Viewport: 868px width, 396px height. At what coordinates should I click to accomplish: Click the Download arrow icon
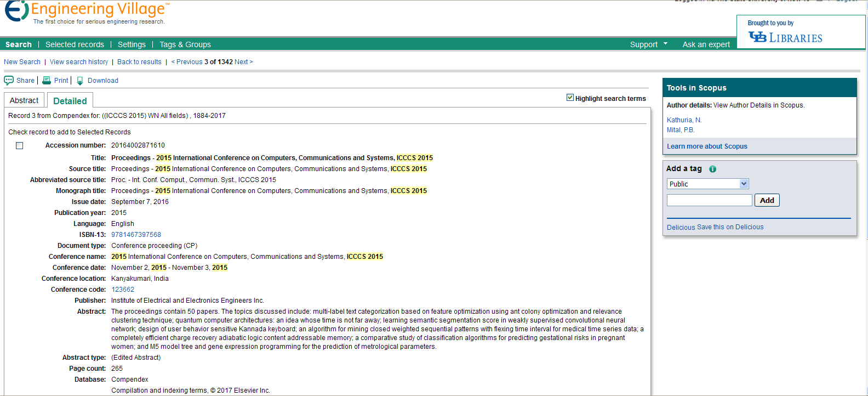[x=80, y=81]
